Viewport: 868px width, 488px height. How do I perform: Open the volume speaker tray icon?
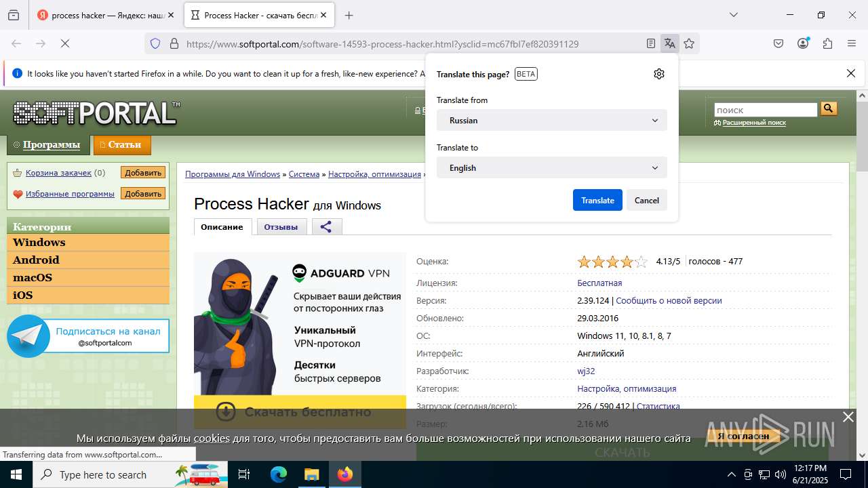[x=781, y=474]
